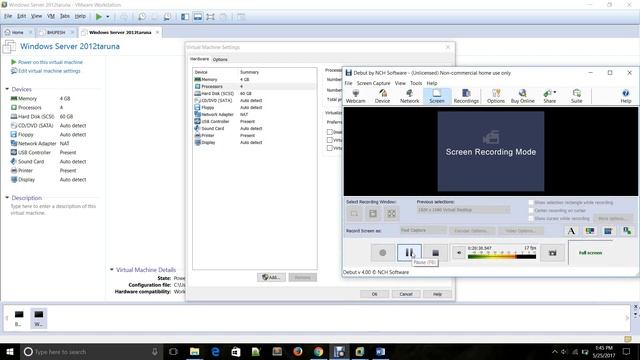Click the Record button in Debut
Image resolution: width=640 pixels, height=360 pixels.
(382, 253)
